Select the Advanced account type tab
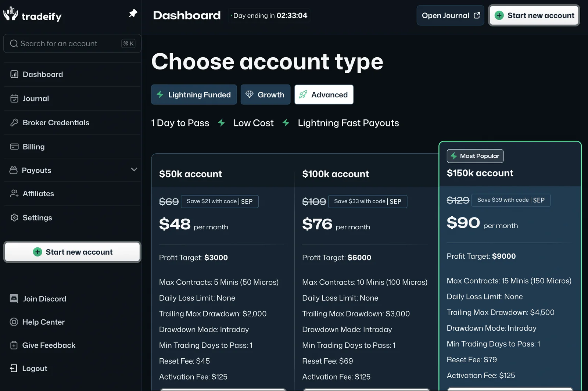Screen dimensions: 588x391 (x=324, y=94)
